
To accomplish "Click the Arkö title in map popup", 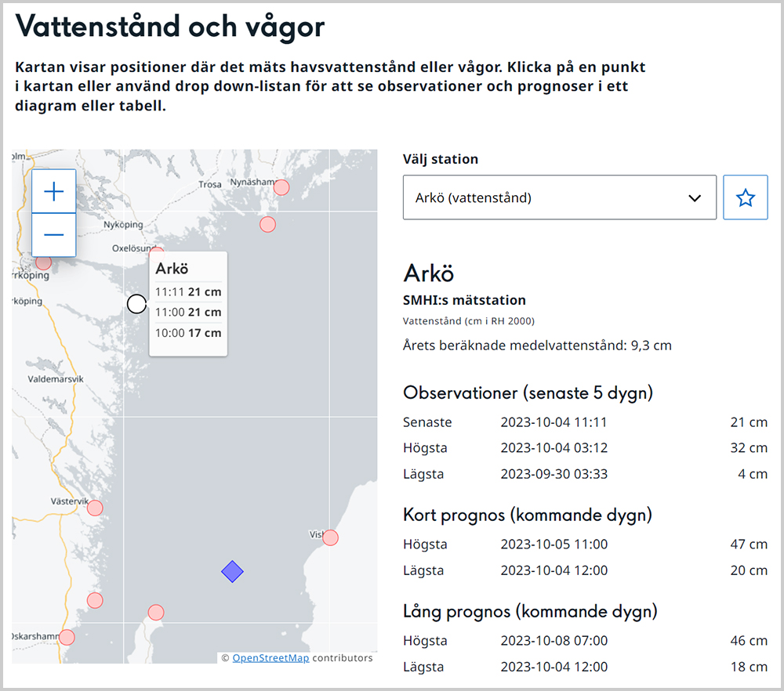I will point(172,269).
